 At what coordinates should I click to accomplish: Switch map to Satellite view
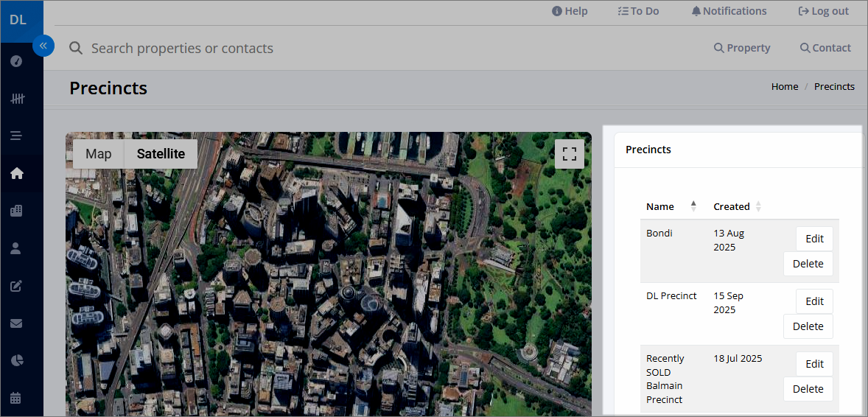(161, 154)
